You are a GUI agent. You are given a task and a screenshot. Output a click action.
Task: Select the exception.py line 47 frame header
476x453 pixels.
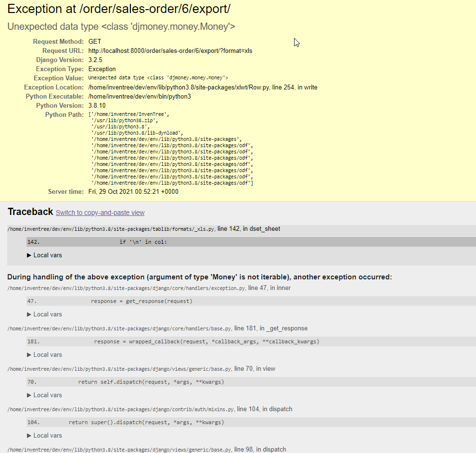(x=144, y=288)
